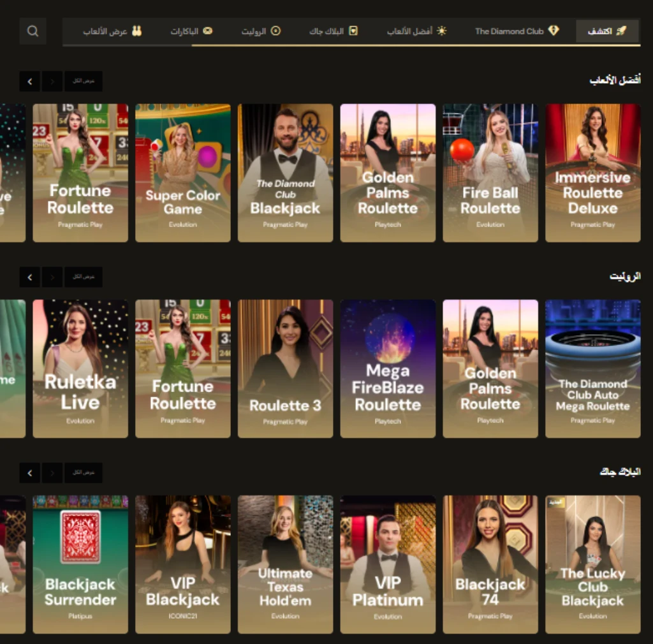Launch The Diamond Club Auto Mega Roulette

point(592,369)
